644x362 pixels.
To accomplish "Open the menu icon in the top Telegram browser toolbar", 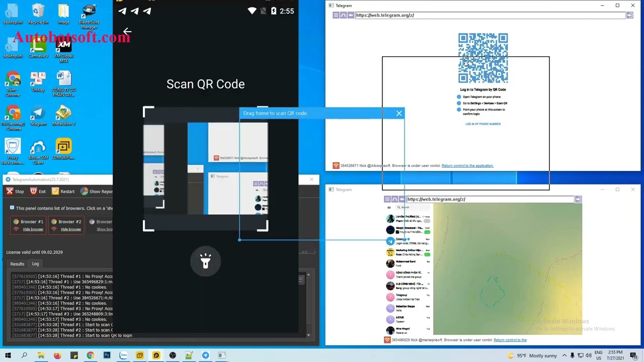I will pos(336,15).
